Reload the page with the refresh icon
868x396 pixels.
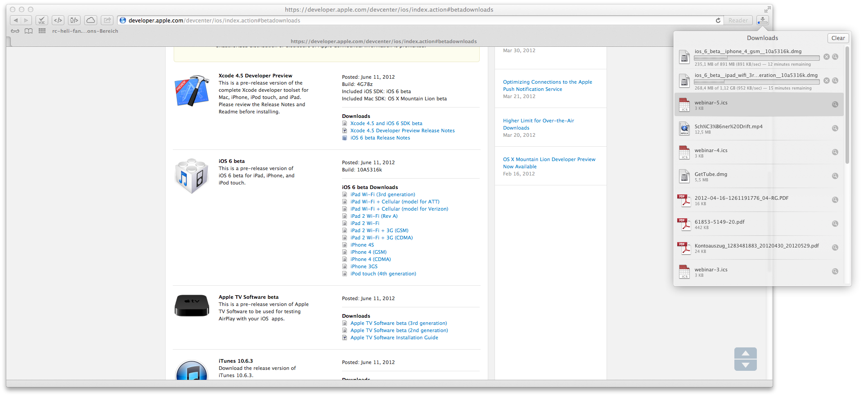718,20
